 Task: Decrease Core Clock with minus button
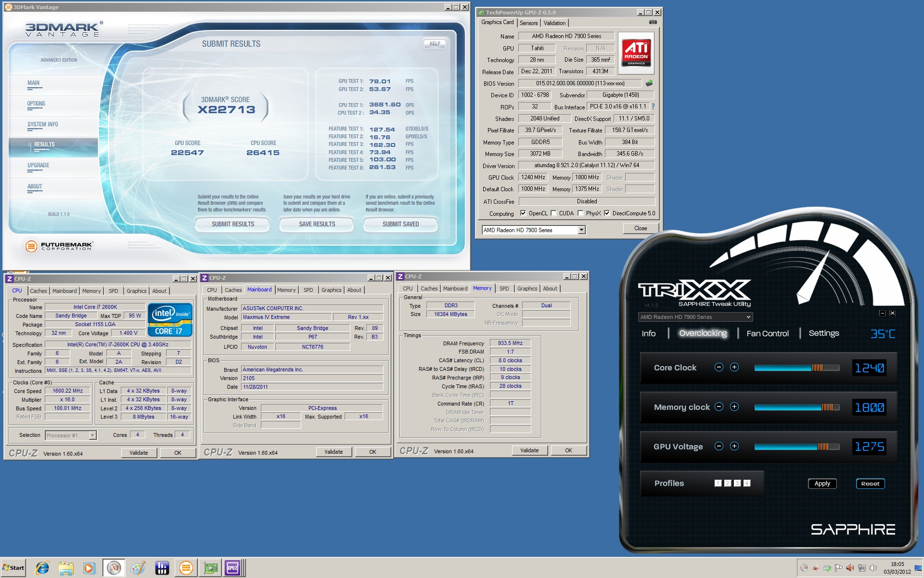[x=719, y=368]
